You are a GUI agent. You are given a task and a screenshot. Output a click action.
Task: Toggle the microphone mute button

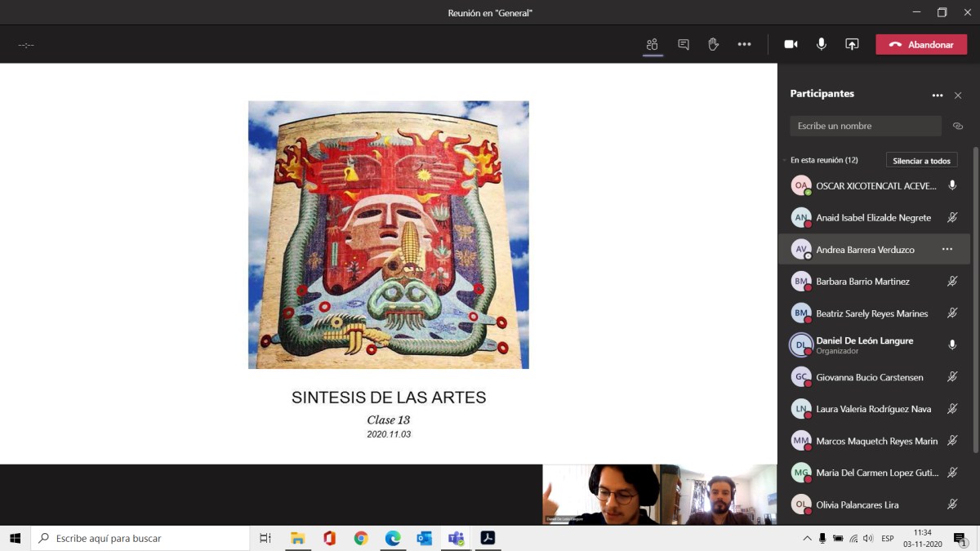822,45
